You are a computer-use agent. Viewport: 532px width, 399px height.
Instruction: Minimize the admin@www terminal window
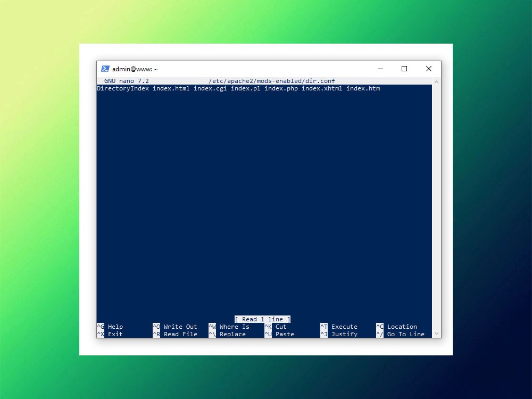(380, 69)
